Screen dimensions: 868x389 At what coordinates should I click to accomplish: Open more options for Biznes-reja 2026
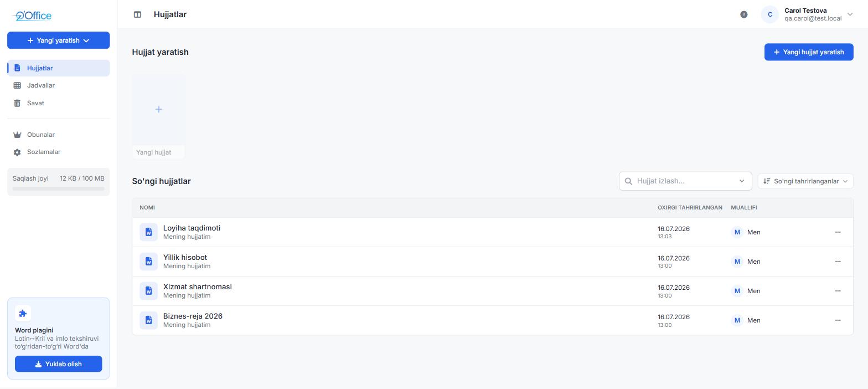[838, 320]
